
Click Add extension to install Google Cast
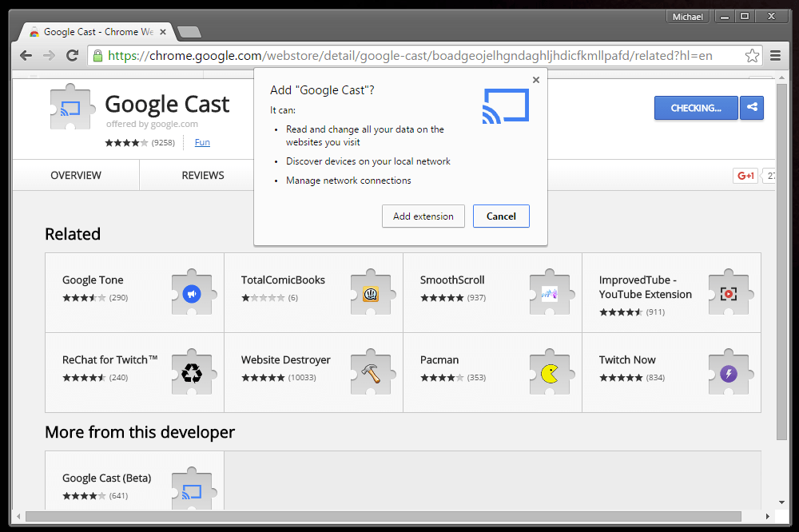coord(423,216)
